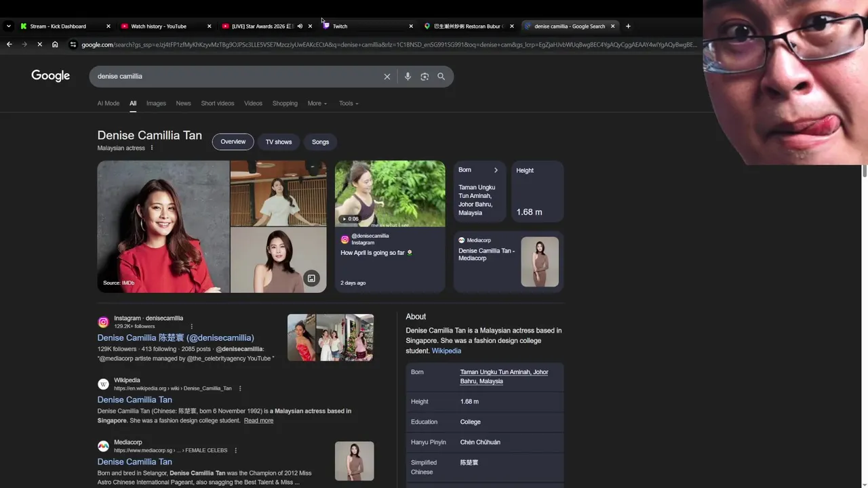Select the Overview chip

point(233,142)
